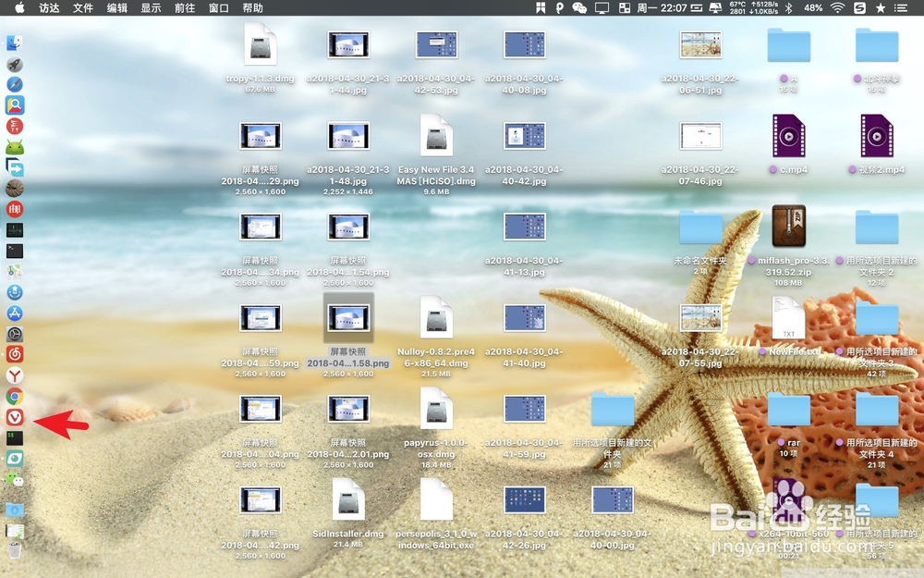Open Finder from the Dock
The height and width of the screenshot is (578, 924).
point(15,43)
